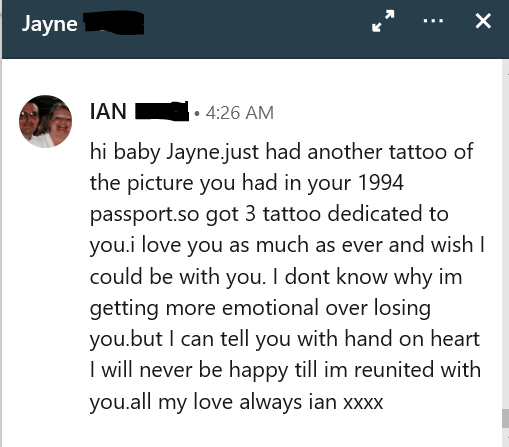Click the scrollbar thumb at bottom right
Viewport: 509px width, 447px height.
pos(505,418)
